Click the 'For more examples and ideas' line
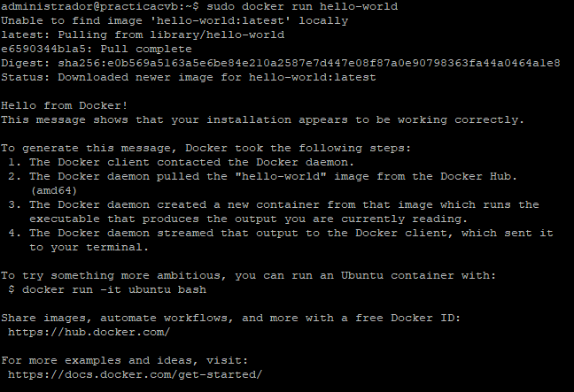Screen dimensions: 574x392 pos(125,360)
